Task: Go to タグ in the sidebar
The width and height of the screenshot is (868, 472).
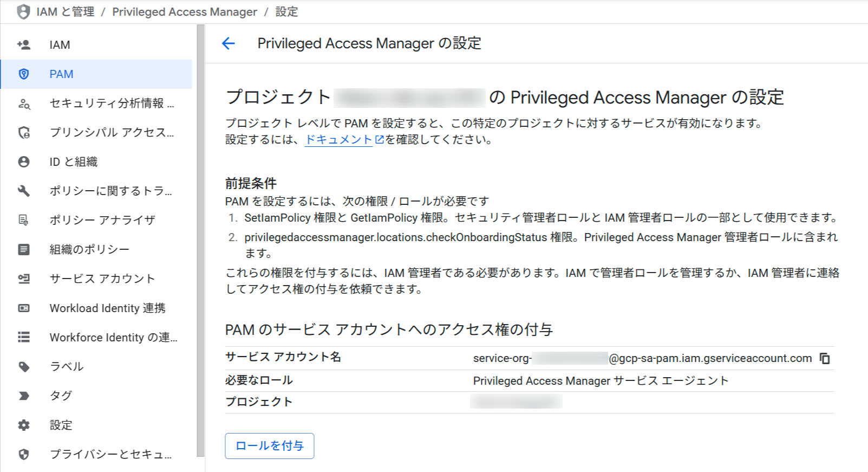Action: [61, 396]
